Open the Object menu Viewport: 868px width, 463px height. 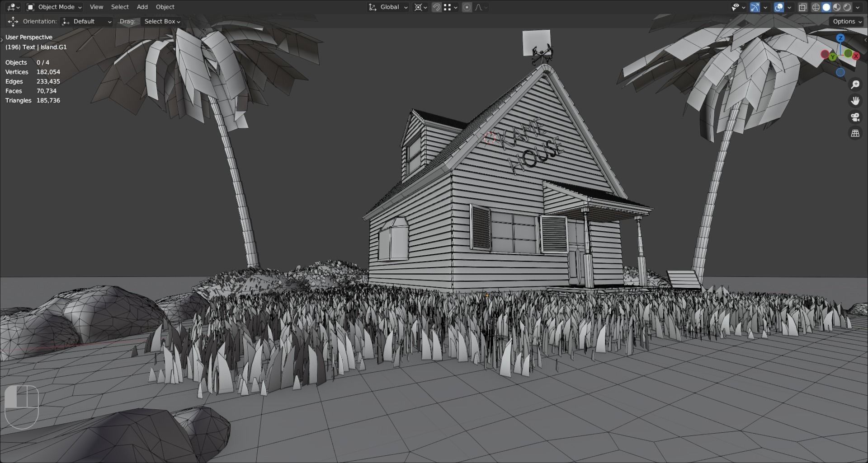coord(165,7)
